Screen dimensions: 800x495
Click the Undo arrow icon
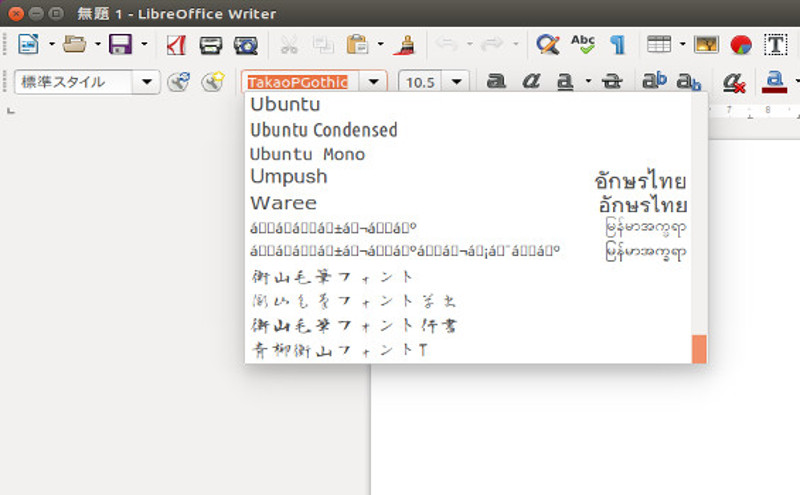447,44
